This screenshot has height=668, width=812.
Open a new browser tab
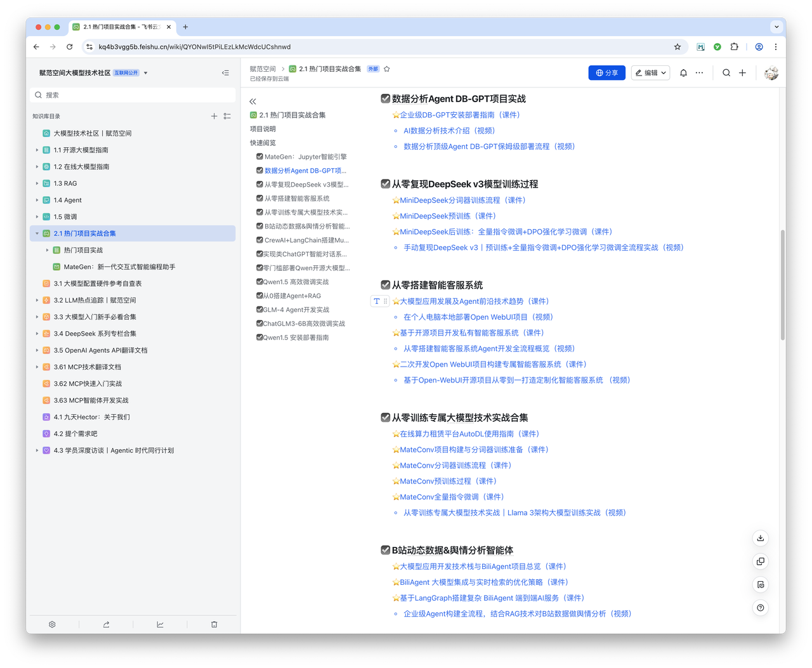pos(185,27)
